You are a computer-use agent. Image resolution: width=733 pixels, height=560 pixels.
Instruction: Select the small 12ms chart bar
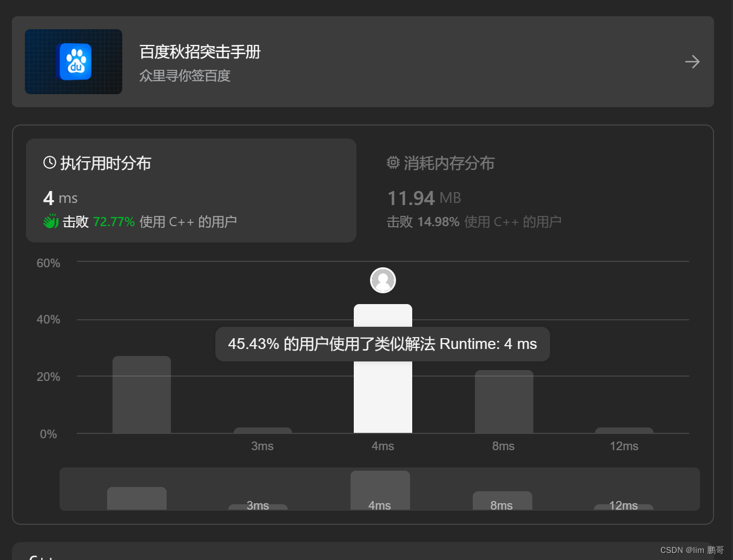click(x=624, y=431)
